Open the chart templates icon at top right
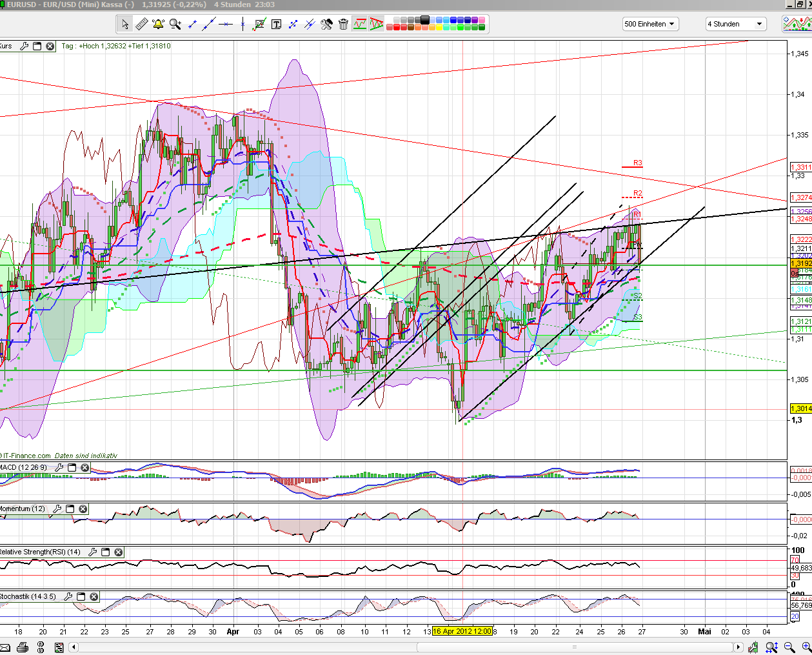This screenshot has height=655, width=812. [797, 24]
